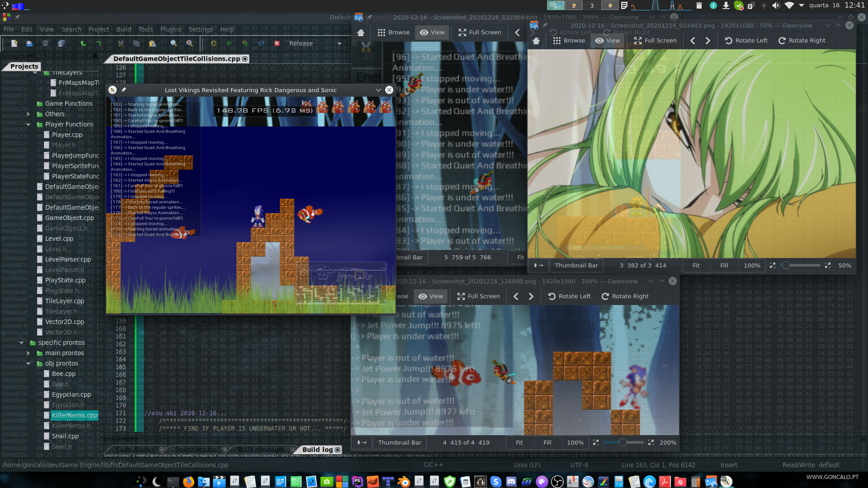This screenshot has width=868, height=488.
Task: Click the Replace icon in Code::Blocks toolbar
Action: pyautogui.click(x=190, y=43)
